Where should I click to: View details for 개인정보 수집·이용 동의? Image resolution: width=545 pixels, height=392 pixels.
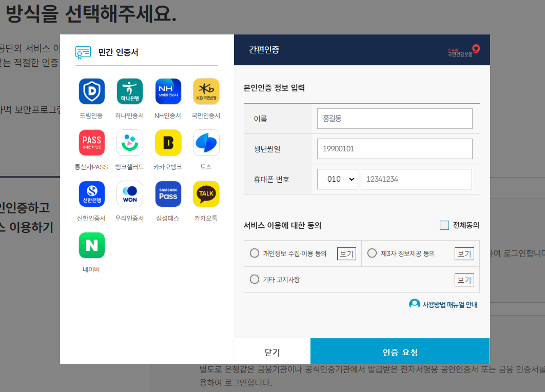tap(346, 253)
